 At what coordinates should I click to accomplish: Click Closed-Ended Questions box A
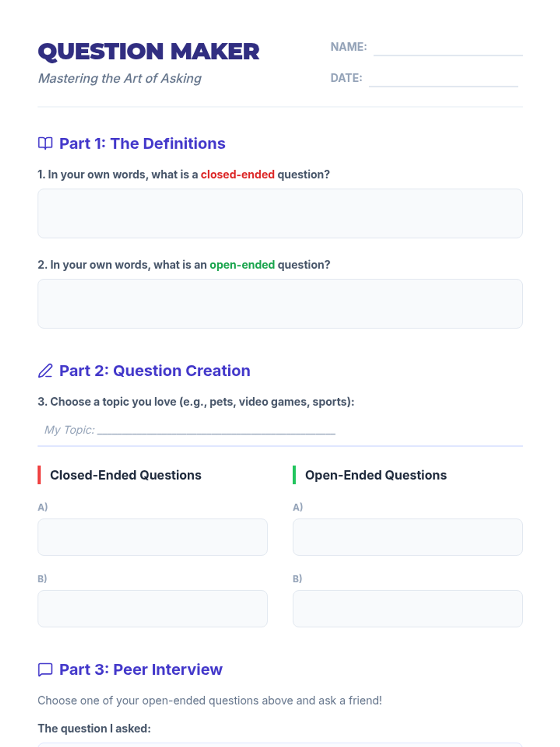(152, 537)
